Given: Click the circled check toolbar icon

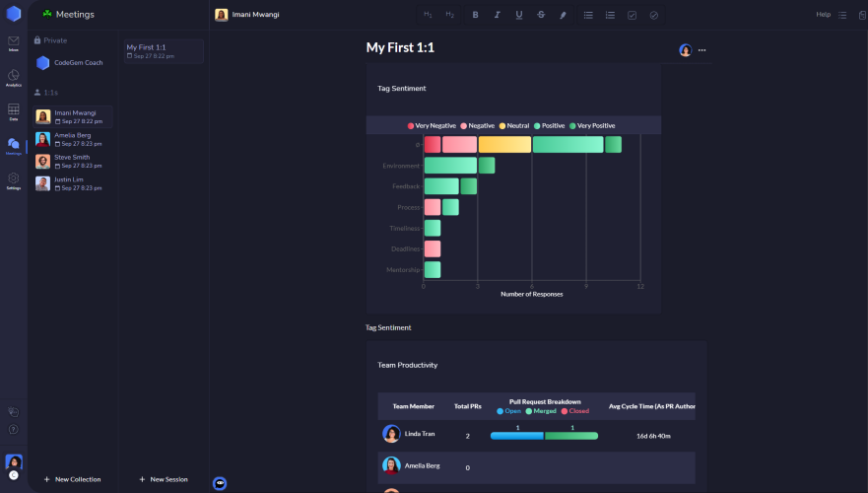Looking at the screenshot, I should click(654, 15).
